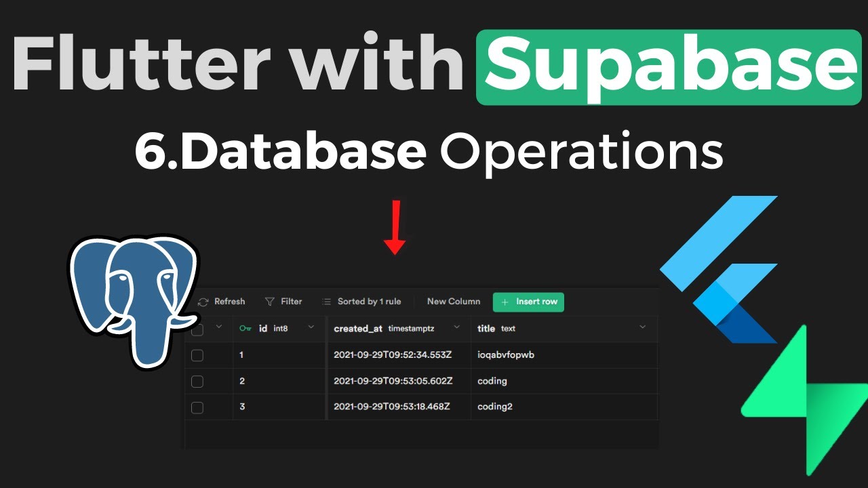
Task: Select the id cell containing 1
Action: coord(279,355)
